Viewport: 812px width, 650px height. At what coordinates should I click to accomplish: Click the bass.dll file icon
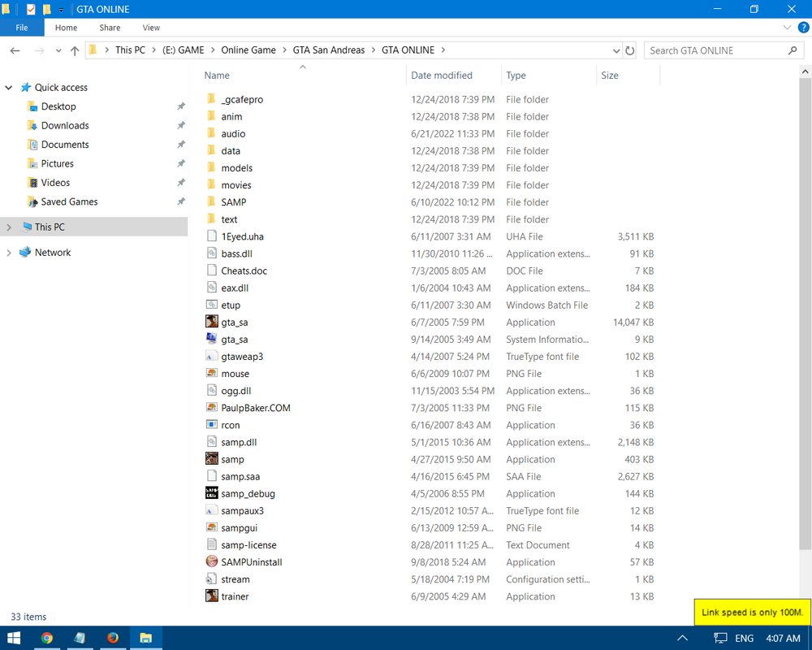point(211,253)
